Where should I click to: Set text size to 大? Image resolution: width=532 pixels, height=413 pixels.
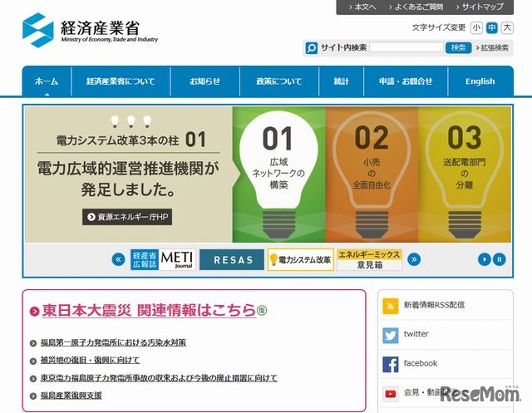pos(507,27)
